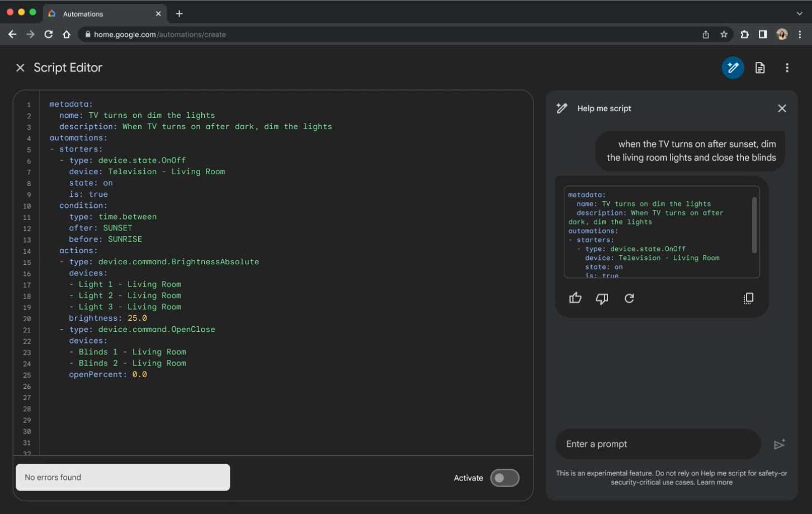Give thumbs up to generated script

pos(575,298)
